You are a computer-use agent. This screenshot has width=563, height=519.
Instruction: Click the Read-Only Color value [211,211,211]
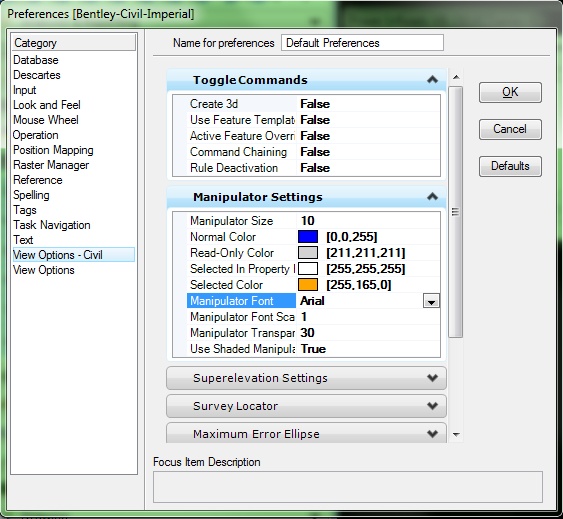pos(366,253)
